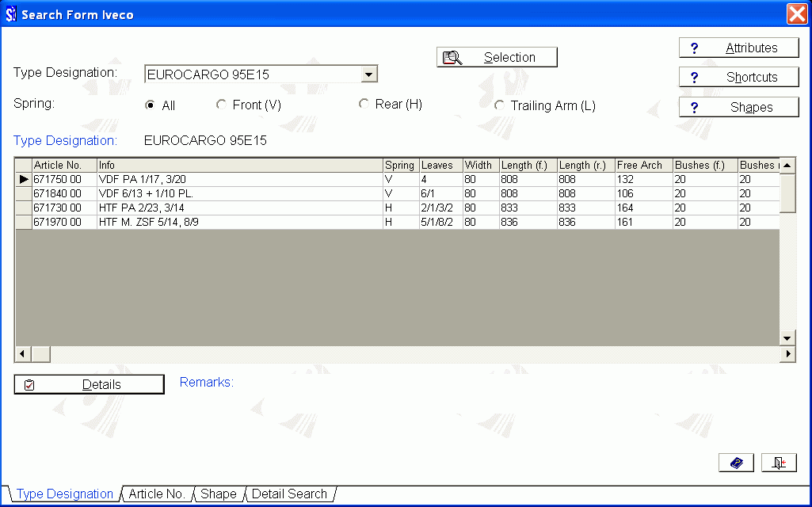Screen dimensions: 812x507
Task: Click the Spring column header
Action: point(401,166)
